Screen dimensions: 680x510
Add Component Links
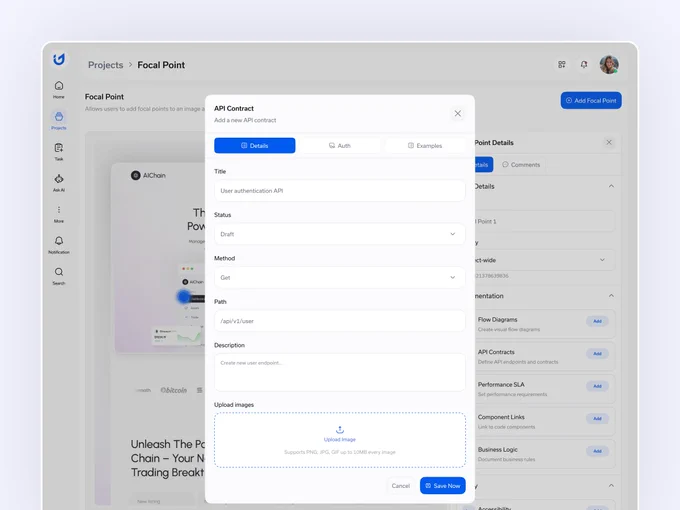(x=597, y=419)
